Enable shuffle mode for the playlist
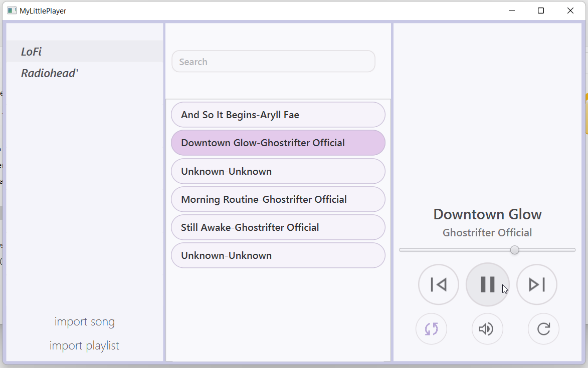This screenshot has width=588, height=368. click(431, 329)
